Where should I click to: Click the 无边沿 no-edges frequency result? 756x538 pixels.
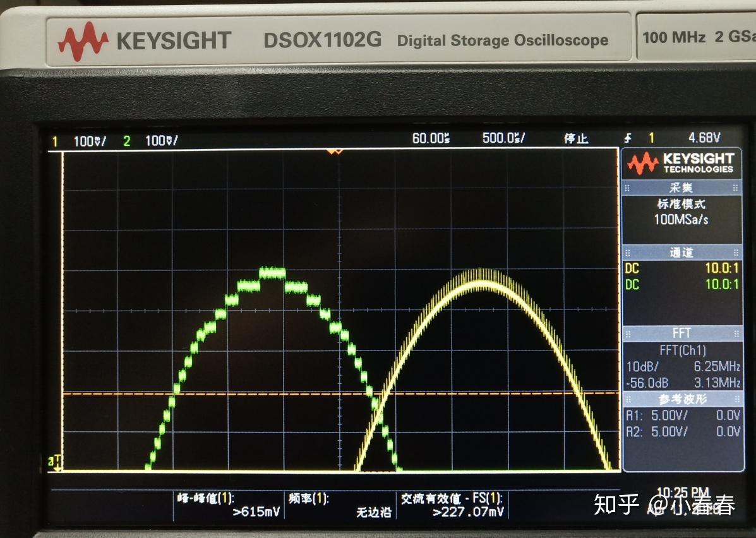point(374,512)
